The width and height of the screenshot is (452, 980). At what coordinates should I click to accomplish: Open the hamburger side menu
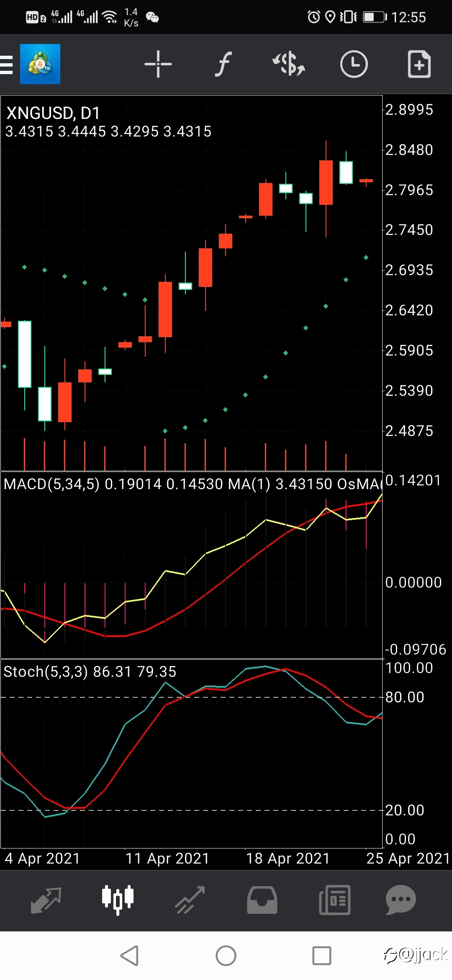(6, 64)
